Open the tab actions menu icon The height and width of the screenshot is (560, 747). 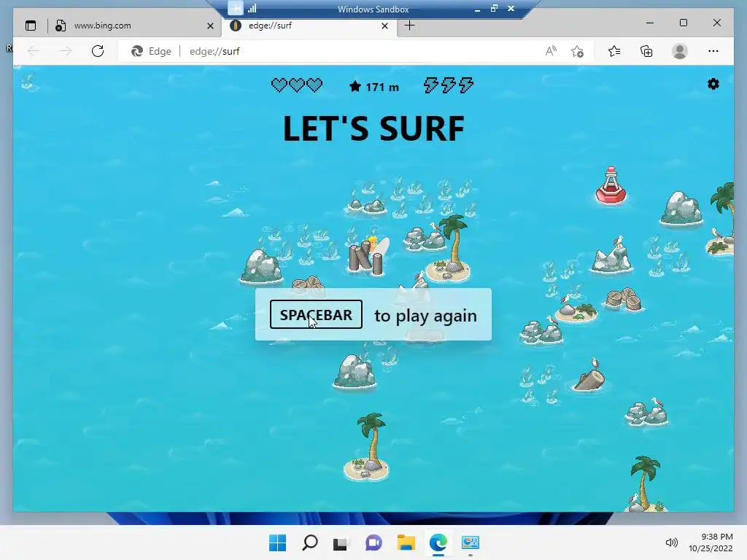(31, 26)
